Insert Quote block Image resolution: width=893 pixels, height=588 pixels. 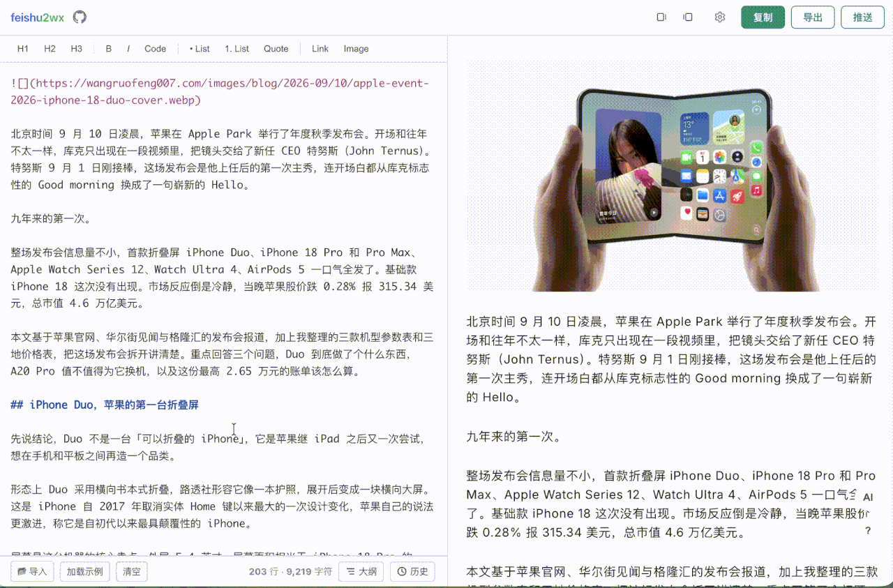click(x=276, y=49)
